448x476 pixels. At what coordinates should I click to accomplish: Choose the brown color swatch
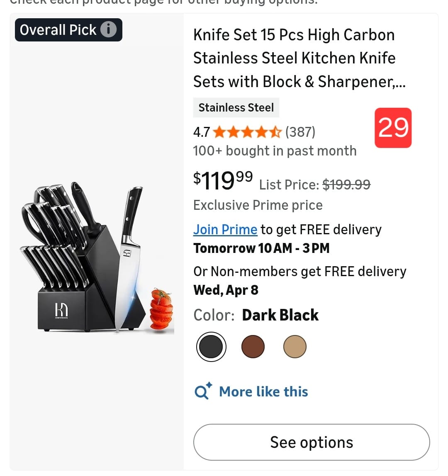[x=253, y=347]
